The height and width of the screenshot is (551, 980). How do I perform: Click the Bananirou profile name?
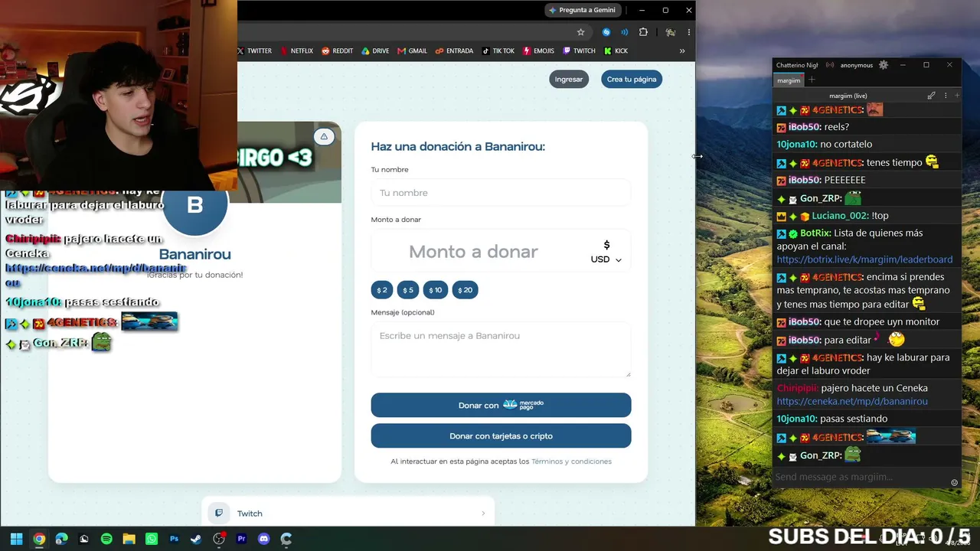click(x=194, y=254)
